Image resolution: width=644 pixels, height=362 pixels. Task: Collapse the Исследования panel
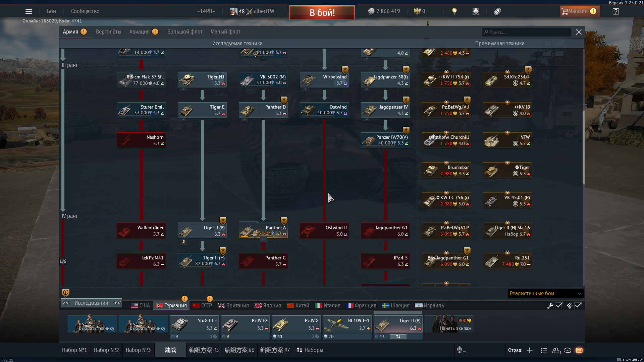coord(91,303)
